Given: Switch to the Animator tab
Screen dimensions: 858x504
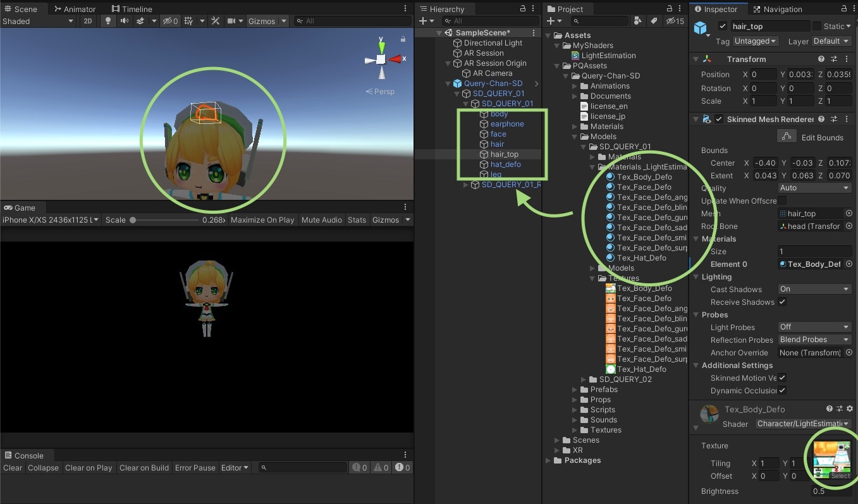Looking at the screenshot, I should tap(75, 9).
